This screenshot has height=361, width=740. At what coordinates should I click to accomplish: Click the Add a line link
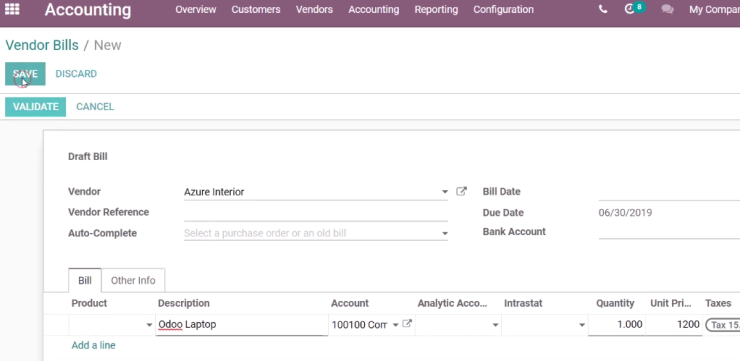(x=93, y=345)
